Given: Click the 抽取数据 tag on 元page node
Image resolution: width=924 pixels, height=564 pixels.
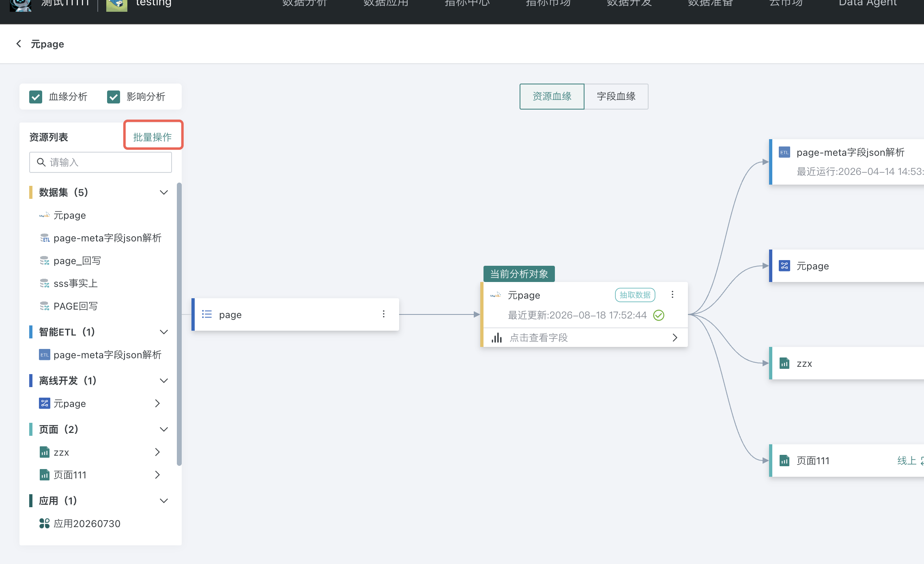Looking at the screenshot, I should pyautogui.click(x=635, y=295).
